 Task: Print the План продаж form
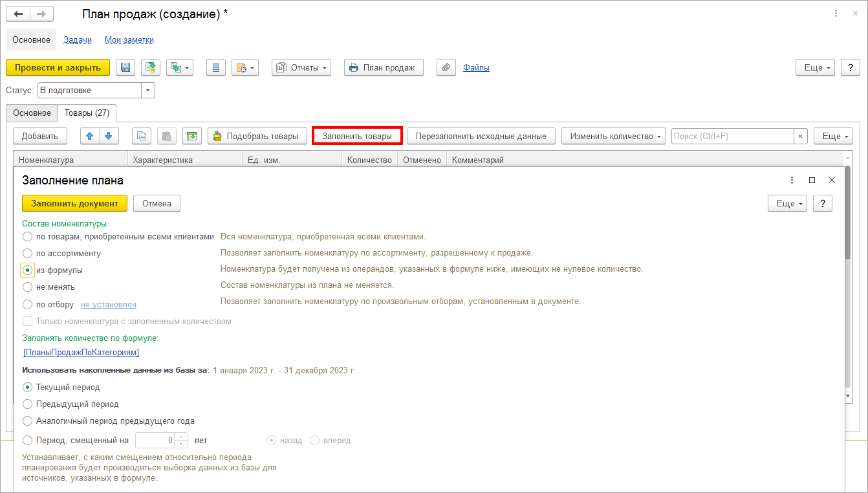384,67
